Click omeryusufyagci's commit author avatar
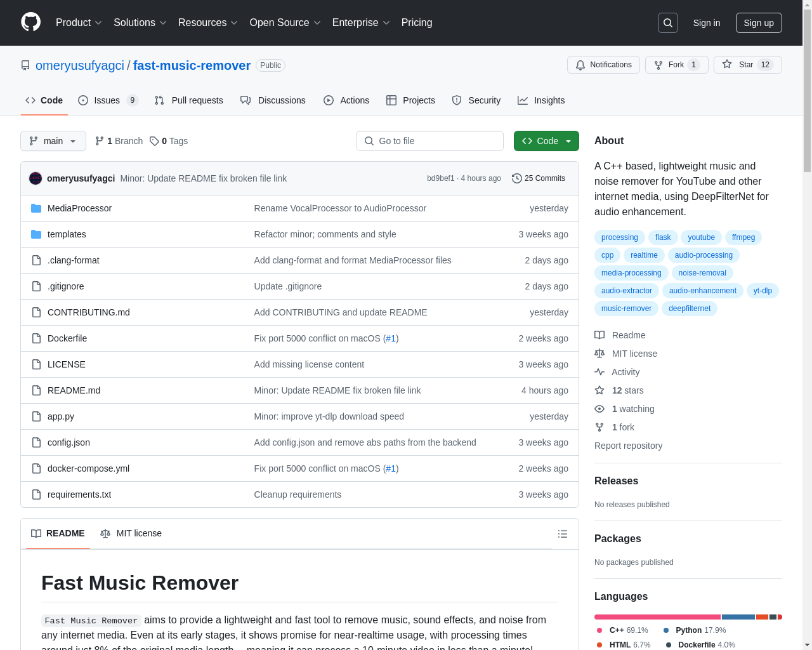The width and height of the screenshot is (812, 650). [x=36, y=178]
